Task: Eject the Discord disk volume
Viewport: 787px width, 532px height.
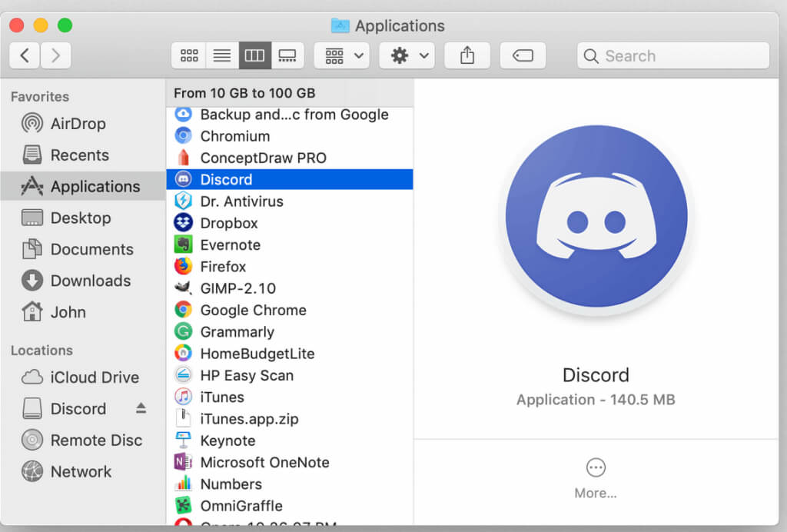Action: [x=141, y=408]
